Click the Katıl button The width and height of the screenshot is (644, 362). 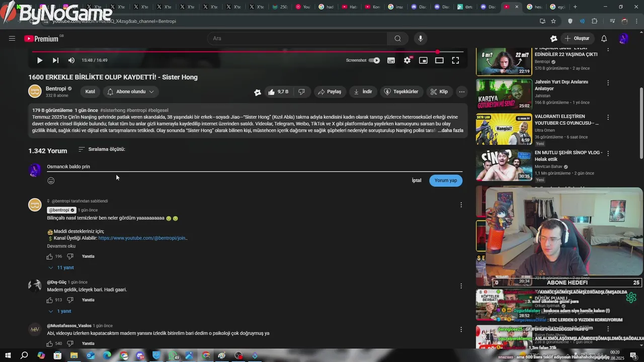pos(90,92)
